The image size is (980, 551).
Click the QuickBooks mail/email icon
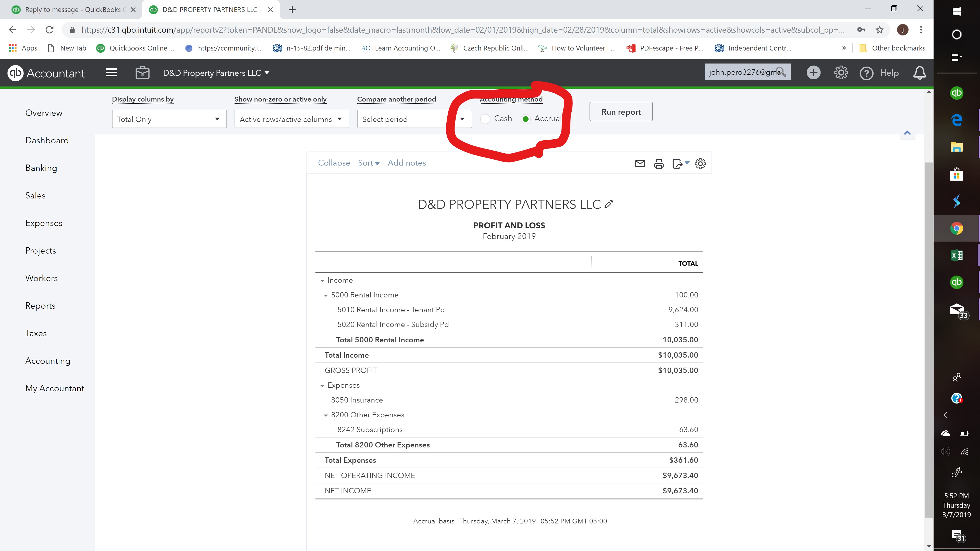pos(640,164)
